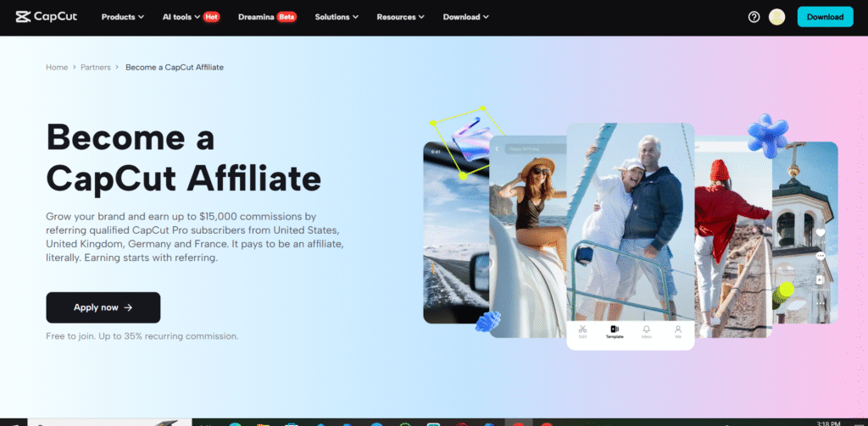868x426 pixels.
Task: Go to Home in the breadcrumb
Action: [57, 68]
